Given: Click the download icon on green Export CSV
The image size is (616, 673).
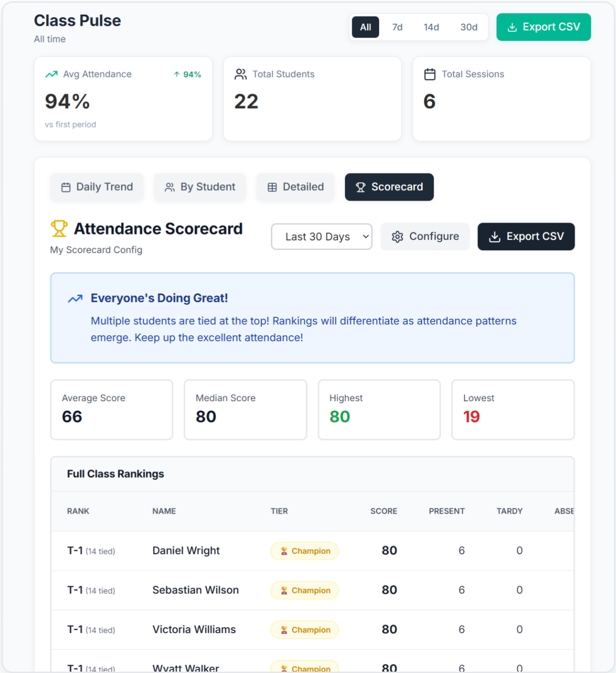Looking at the screenshot, I should [512, 27].
